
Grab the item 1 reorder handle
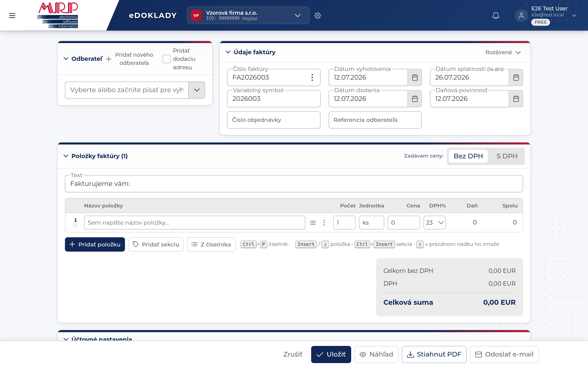tap(75, 225)
